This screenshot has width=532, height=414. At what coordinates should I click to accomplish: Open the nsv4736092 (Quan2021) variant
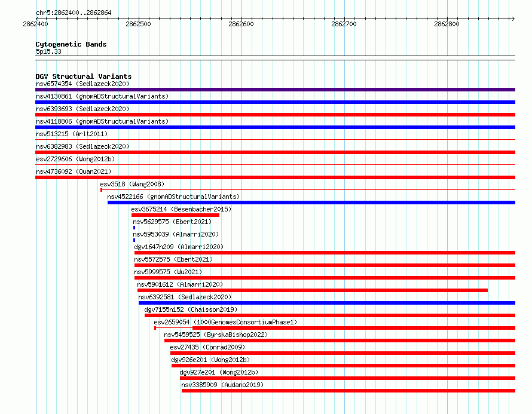click(x=74, y=171)
